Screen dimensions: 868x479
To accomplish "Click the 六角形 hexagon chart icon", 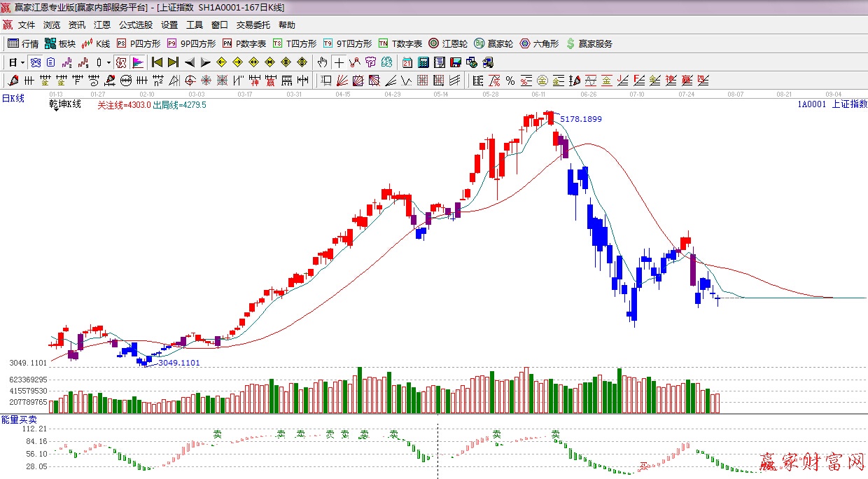I will [x=538, y=43].
